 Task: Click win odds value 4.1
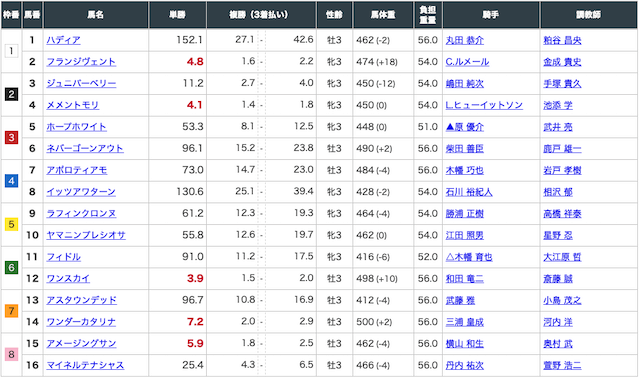[195, 105]
